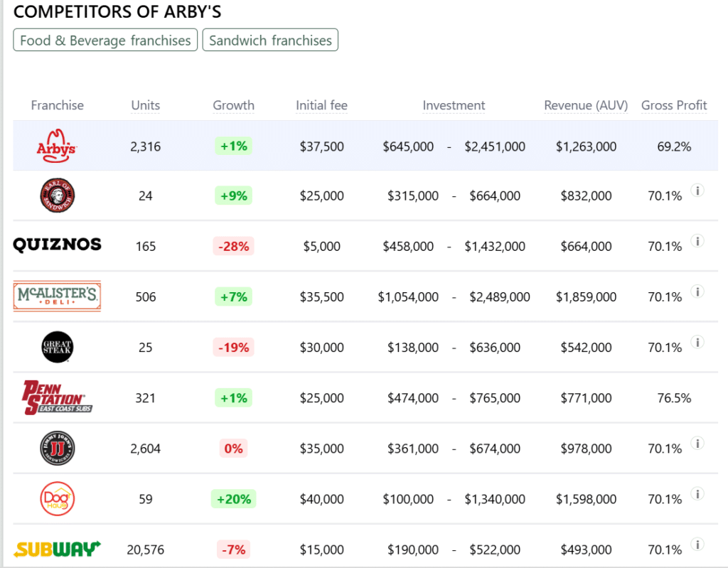Click Subway initial fee $15,000
728x568 pixels.
(322, 550)
